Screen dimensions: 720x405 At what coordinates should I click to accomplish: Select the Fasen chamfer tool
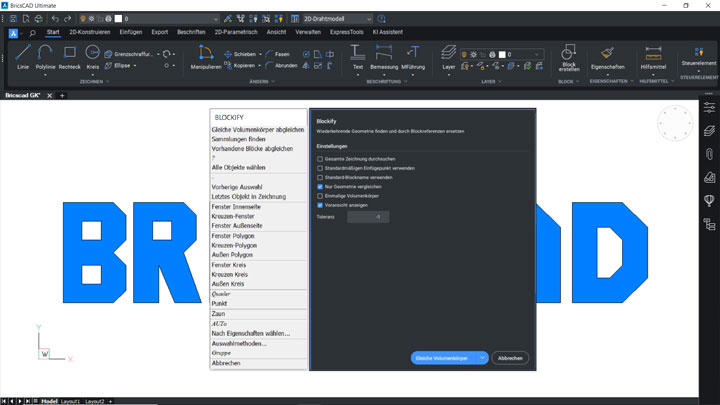[278, 54]
